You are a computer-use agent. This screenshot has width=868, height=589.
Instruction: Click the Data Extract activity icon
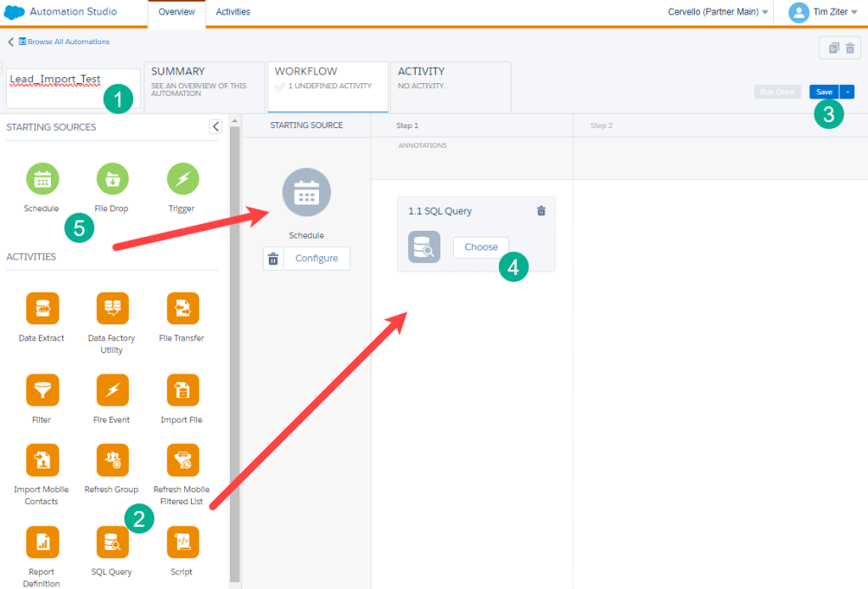(x=42, y=308)
